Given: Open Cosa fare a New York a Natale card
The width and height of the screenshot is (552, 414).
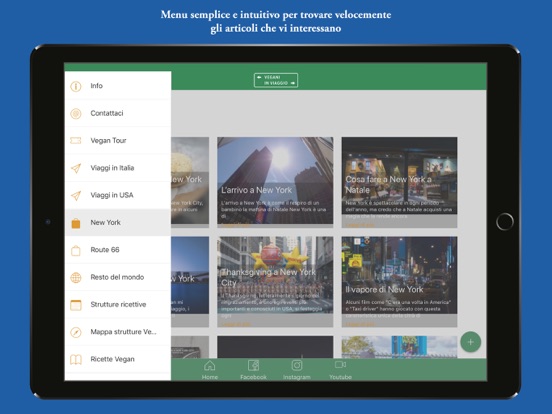Looking at the screenshot, I should [399, 182].
